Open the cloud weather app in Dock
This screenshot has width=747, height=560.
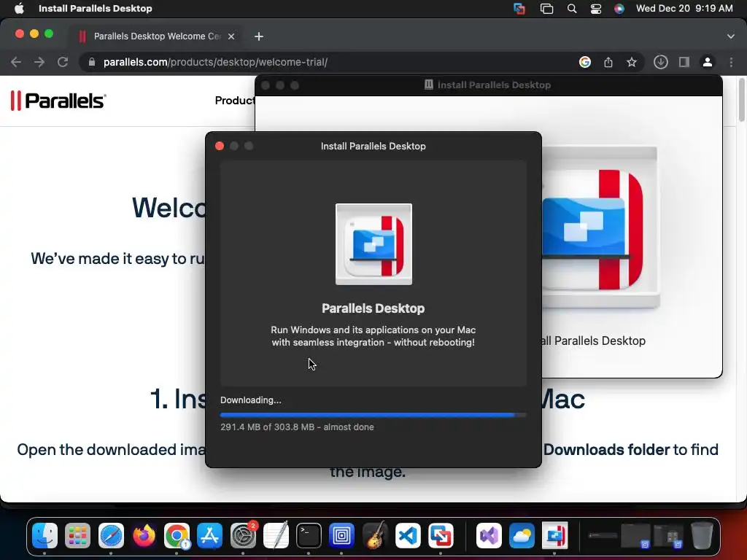(x=522, y=536)
